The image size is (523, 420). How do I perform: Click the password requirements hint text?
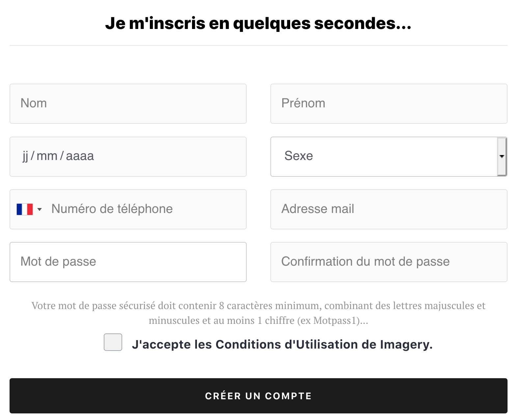[x=258, y=306]
